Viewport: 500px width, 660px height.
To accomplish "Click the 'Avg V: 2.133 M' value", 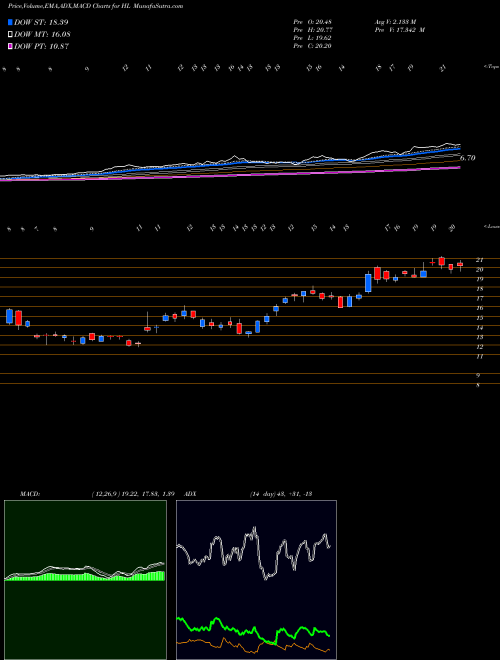I will (394, 21).
